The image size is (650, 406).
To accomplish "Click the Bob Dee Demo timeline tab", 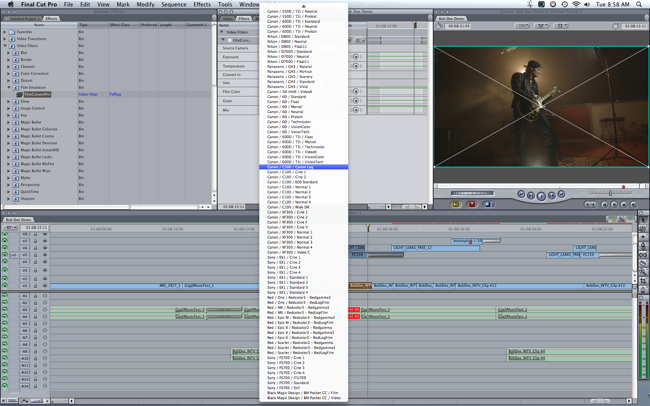I will point(18,219).
